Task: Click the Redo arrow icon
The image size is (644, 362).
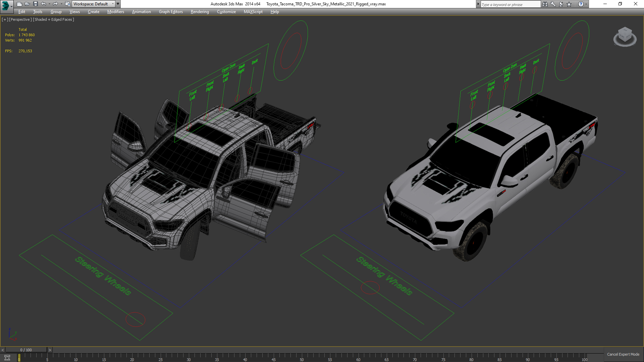Action: 55,4
